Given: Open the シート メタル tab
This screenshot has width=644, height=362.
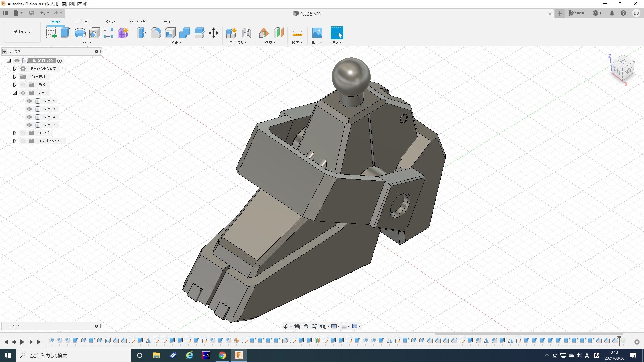Looking at the screenshot, I should pyautogui.click(x=139, y=22).
